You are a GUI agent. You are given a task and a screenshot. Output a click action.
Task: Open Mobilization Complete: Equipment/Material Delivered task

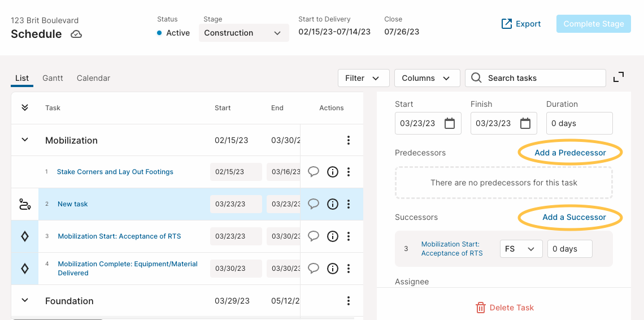tap(128, 269)
